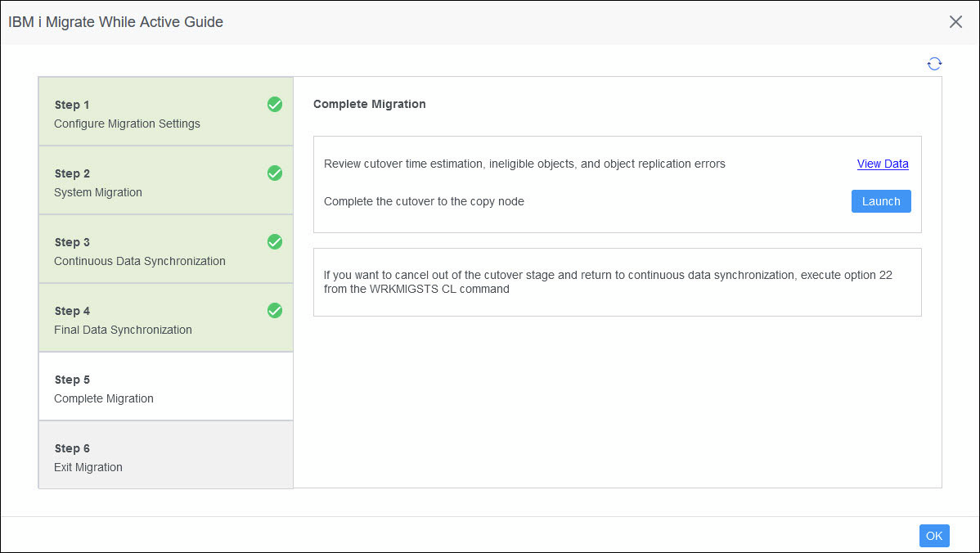Open the View Data link
The width and height of the screenshot is (980, 553).
point(883,164)
